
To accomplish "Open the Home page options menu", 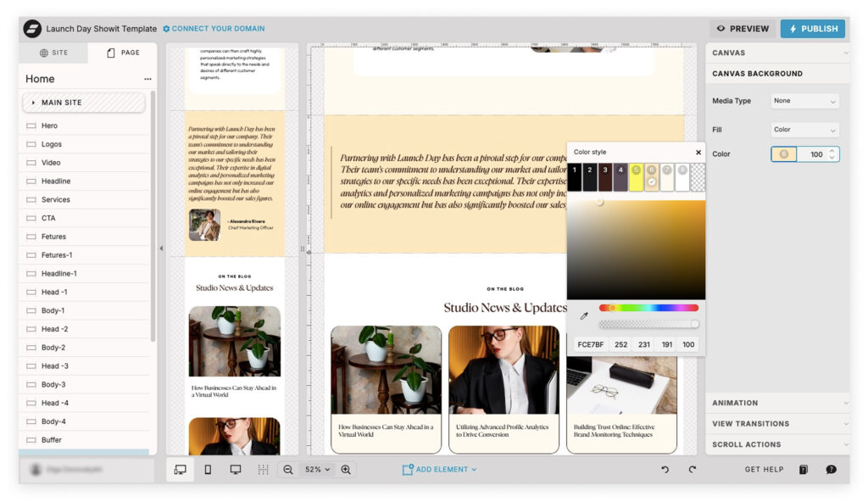I will pos(147,79).
